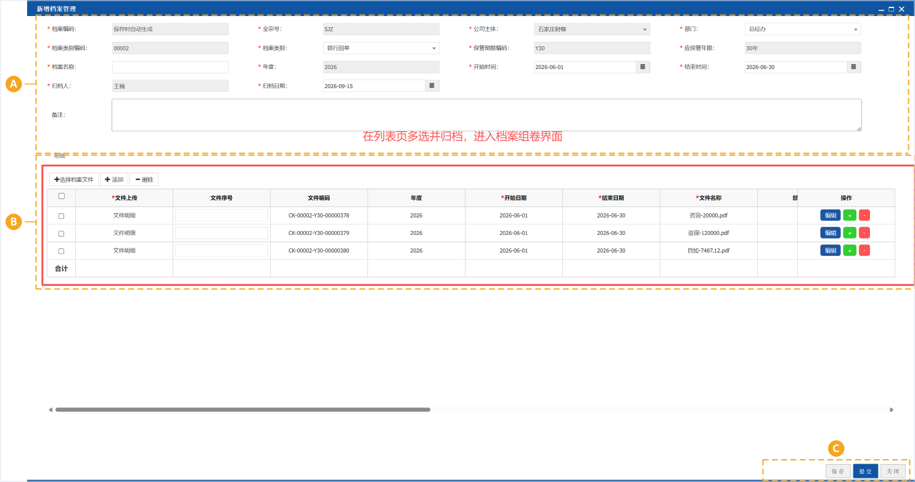Focus the 开始时间 date field
The width and height of the screenshot is (915, 482).
click(585, 67)
